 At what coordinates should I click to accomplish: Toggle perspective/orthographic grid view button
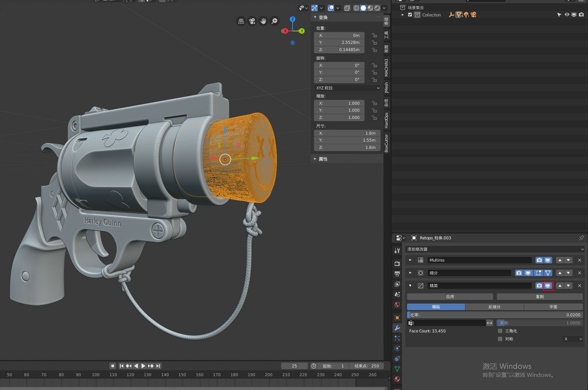coord(241,21)
